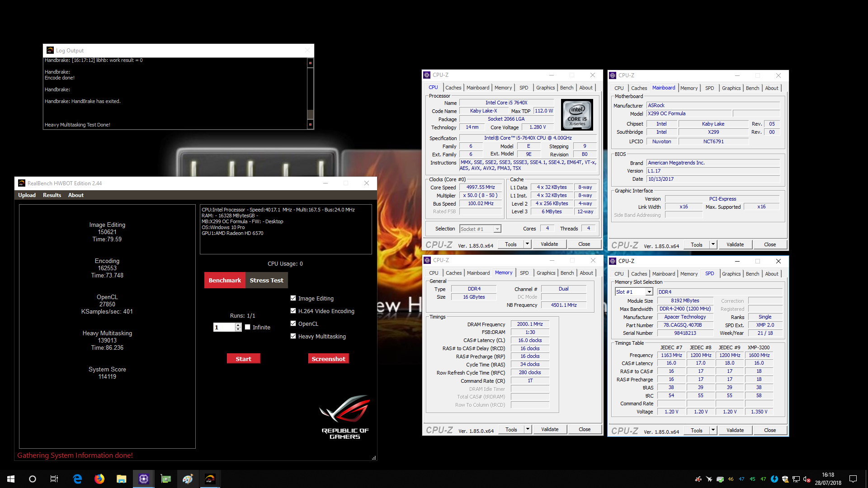Click Validate in CPU-Z Mainboard window

[x=735, y=244]
